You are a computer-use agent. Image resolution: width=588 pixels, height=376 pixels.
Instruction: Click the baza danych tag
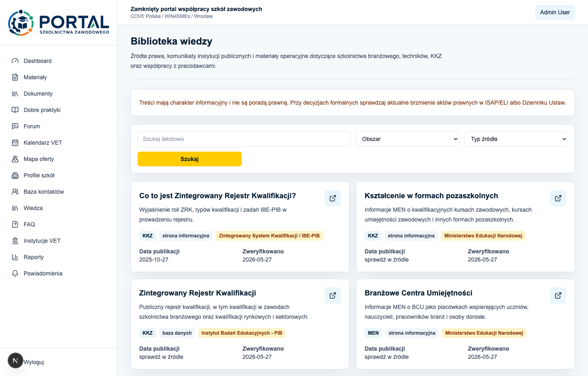[177, 333]
